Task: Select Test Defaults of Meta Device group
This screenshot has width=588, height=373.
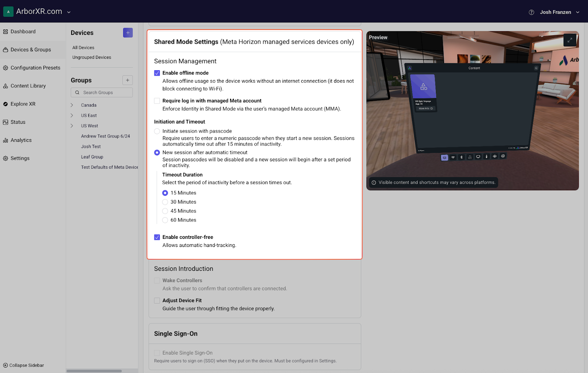Action: pos(110,167)
